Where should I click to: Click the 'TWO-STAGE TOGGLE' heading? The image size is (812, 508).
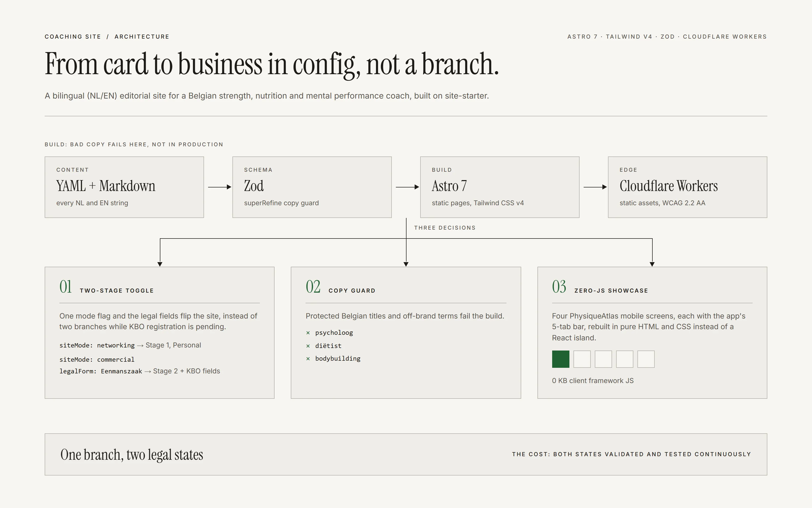117,291
